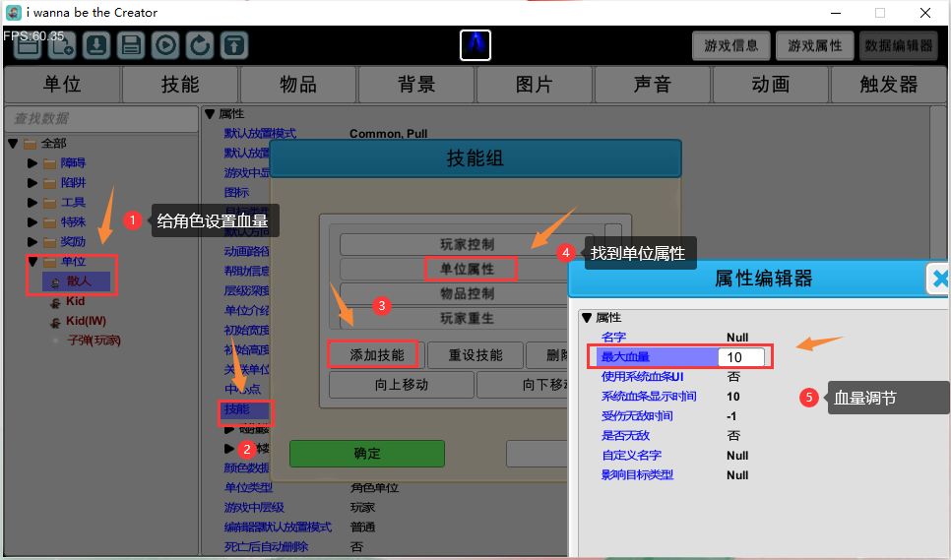951x560 pixels.
Task: Open the 物品 tab
Action: (x=297, y=85)
